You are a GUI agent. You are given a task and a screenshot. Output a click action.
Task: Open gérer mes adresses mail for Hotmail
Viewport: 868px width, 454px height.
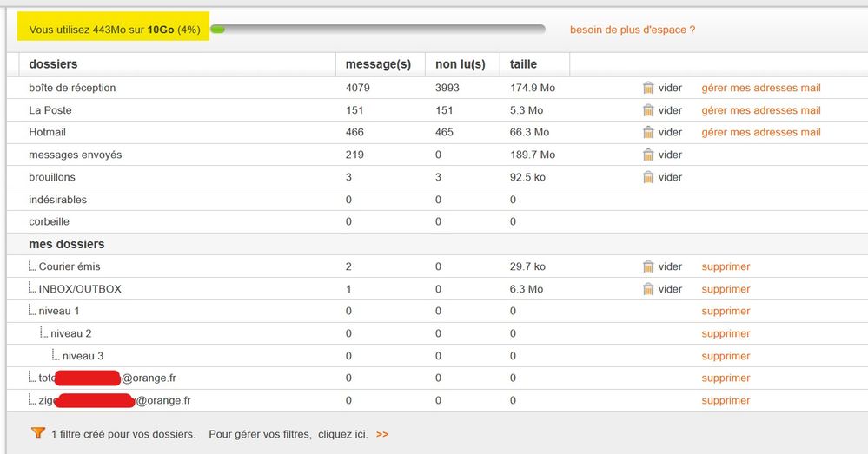(760, 133)
